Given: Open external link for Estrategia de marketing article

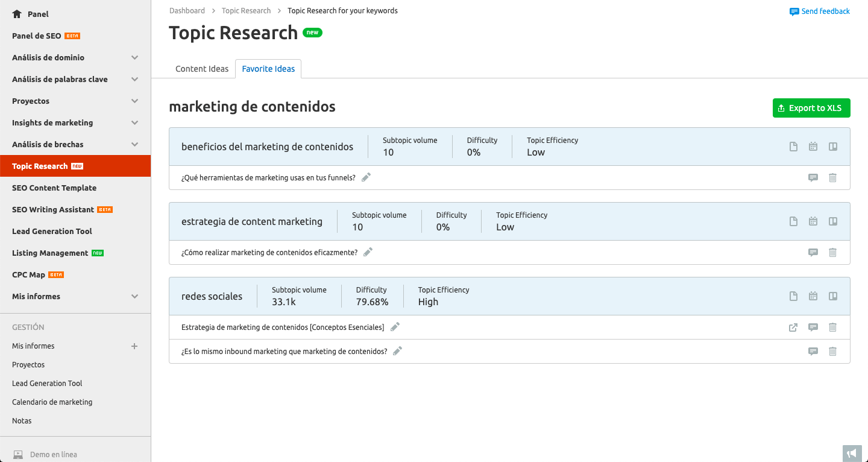Looking at the screenshot, I should pyautogui.click(x=793, y=328).
